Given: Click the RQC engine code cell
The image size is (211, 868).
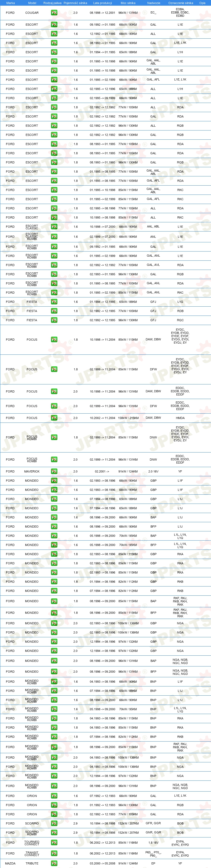Looking at the screenshot, I should coord(181,320).
